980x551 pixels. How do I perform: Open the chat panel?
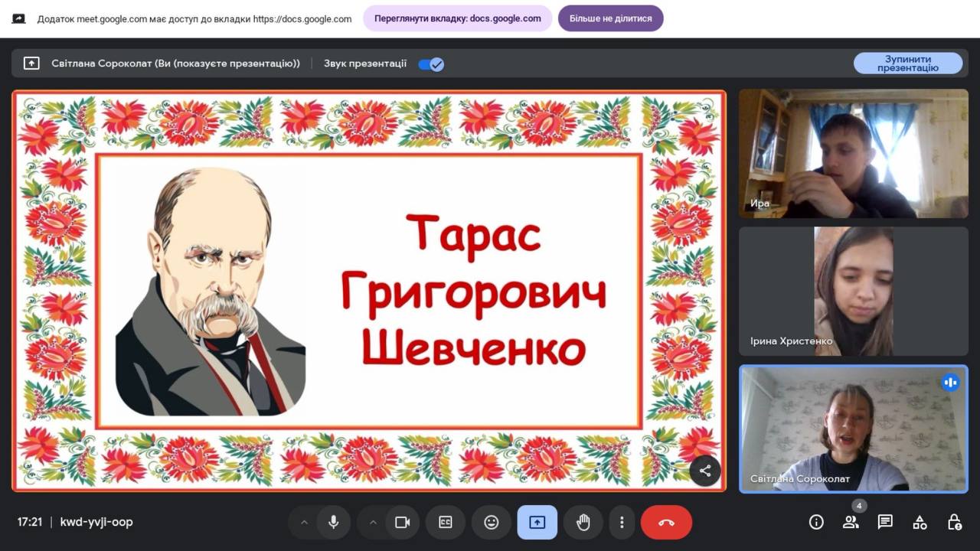point(885,522)
